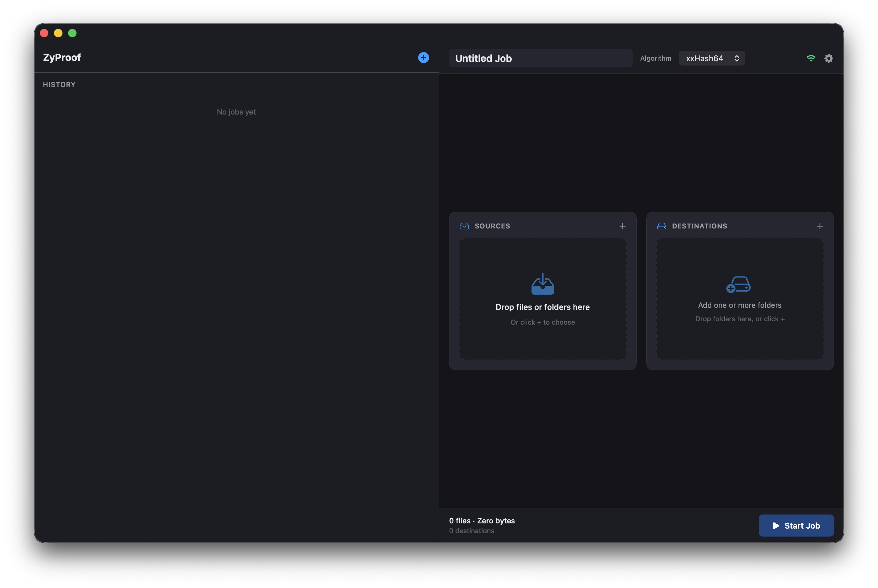
Task: Click "Or click + to choose" hint
Action: tap(543, 322)
